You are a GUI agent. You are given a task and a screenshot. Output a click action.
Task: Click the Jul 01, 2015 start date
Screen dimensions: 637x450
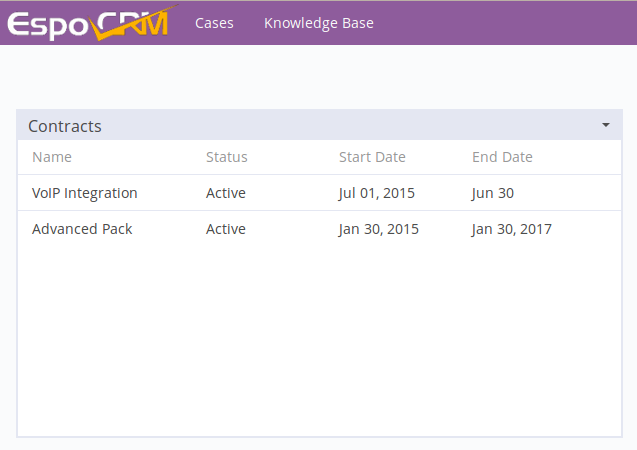pyautogui.click(x=377, y=193)
